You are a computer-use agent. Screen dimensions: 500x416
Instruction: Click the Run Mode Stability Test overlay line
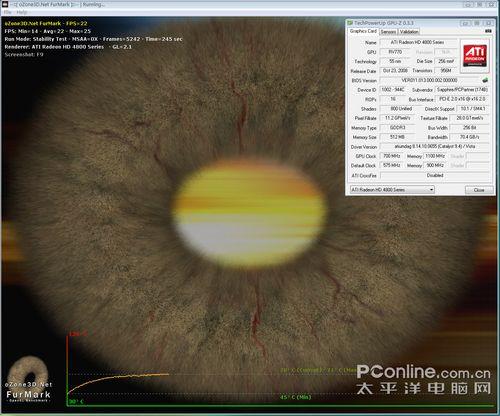[x=93, y=39]
